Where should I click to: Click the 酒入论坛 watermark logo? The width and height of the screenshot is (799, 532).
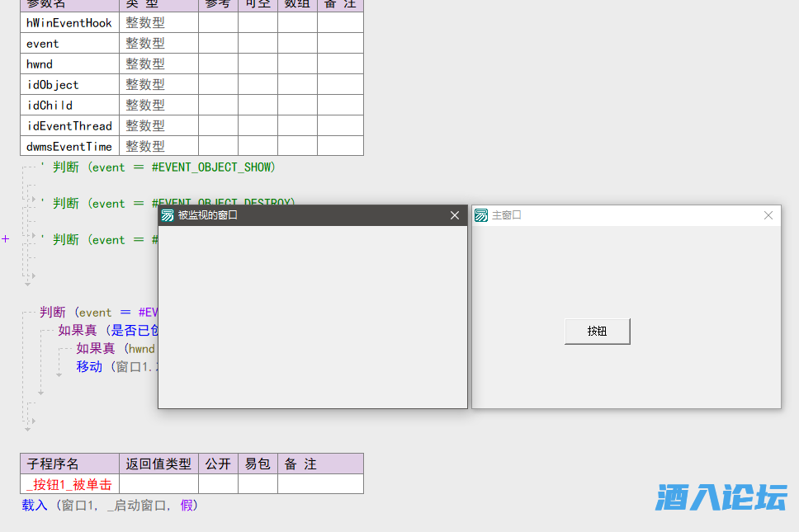[721, 497]
